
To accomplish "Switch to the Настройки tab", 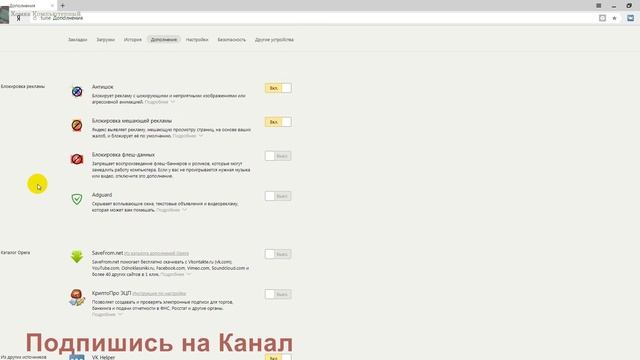I will coord(197,40).
